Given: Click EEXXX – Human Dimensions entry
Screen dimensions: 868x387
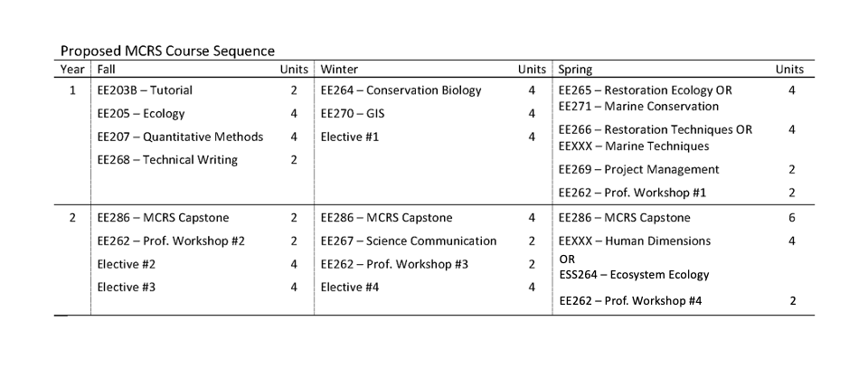Looking at the screenshot, I should point(635,241).
